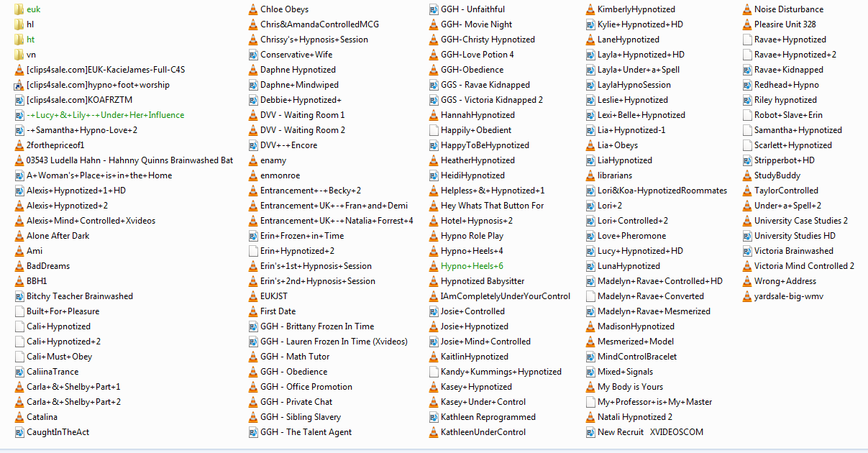Click the file name Lori&Koa-HypnotizedRoommates
Image resolution: width=868 pixels, height=453 pixels.
point(662,191)
